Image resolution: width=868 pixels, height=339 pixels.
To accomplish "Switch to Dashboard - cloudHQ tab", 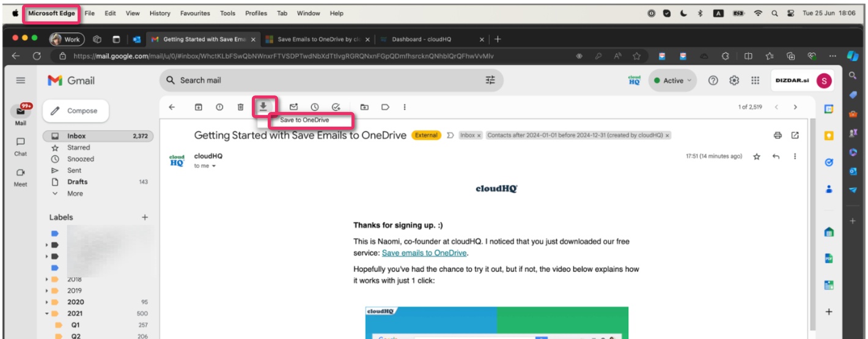I will pyautogui.click(x=432, y=39).
